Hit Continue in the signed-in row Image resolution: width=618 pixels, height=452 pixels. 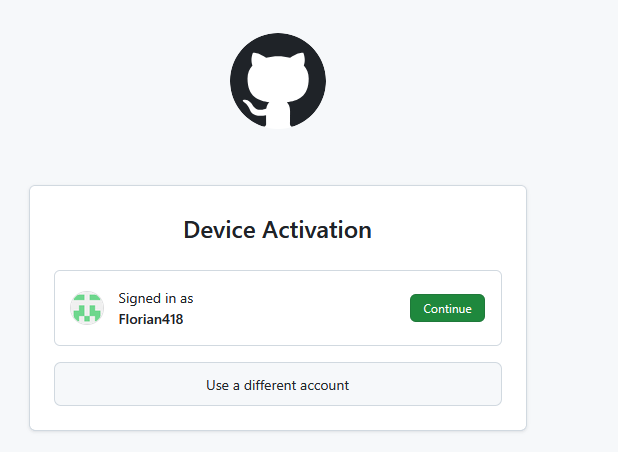tap(447, 308)
